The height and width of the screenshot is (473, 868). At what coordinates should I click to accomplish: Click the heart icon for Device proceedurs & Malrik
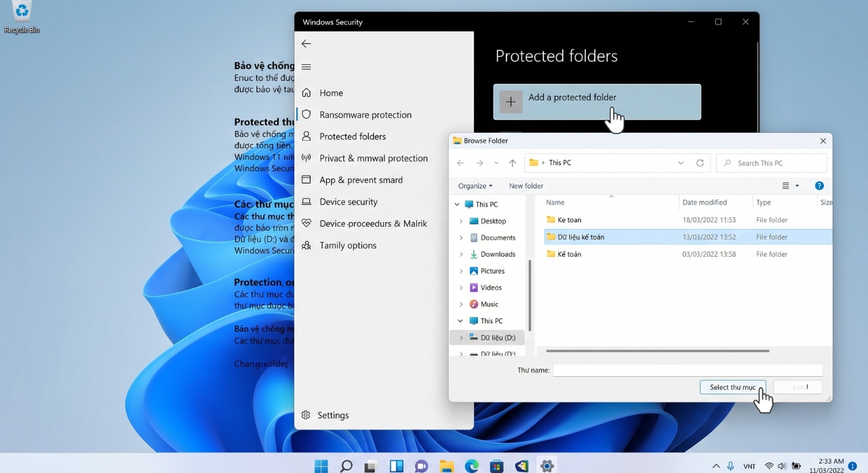point(306,223)
